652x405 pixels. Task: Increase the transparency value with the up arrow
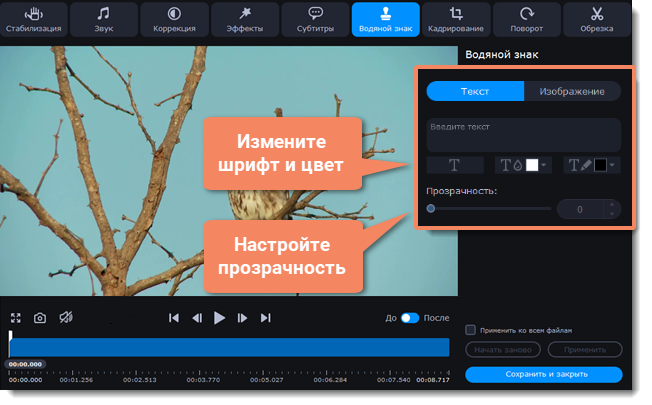tap(611, 204)
